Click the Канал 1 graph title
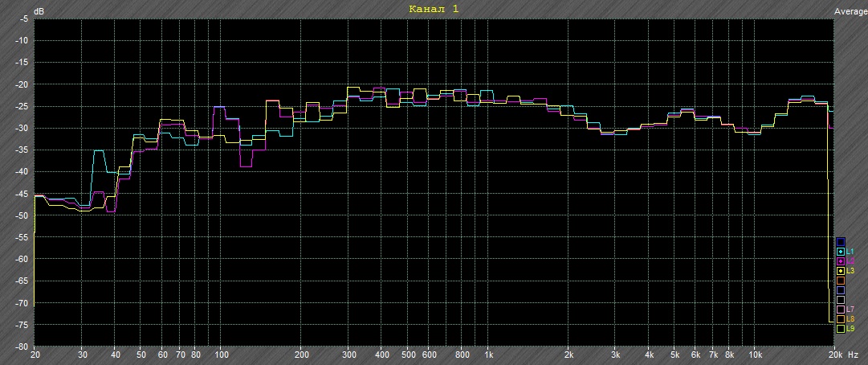Viewport: 868px width, 365px height. click(x=434, y=9)
